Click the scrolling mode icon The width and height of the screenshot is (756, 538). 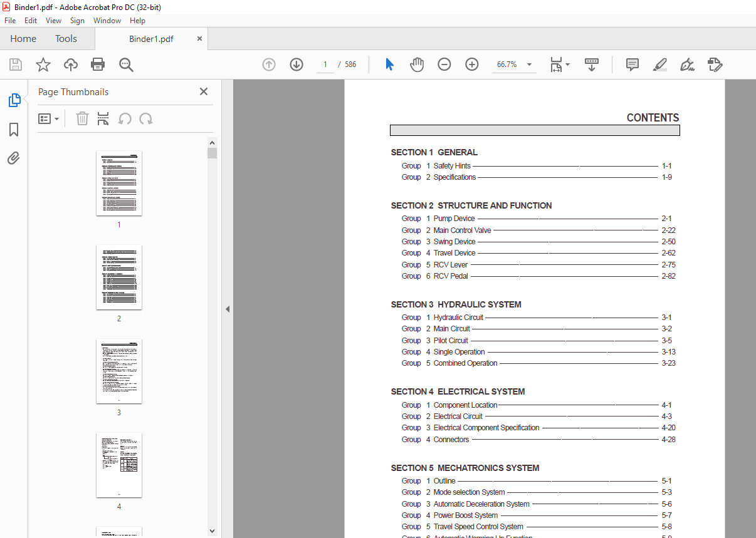coord(592,65)
